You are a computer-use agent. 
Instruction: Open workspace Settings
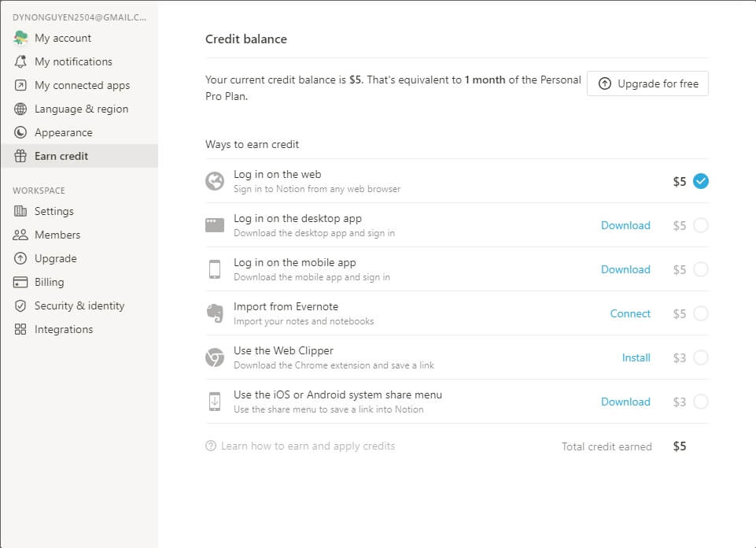coord(79,211)
